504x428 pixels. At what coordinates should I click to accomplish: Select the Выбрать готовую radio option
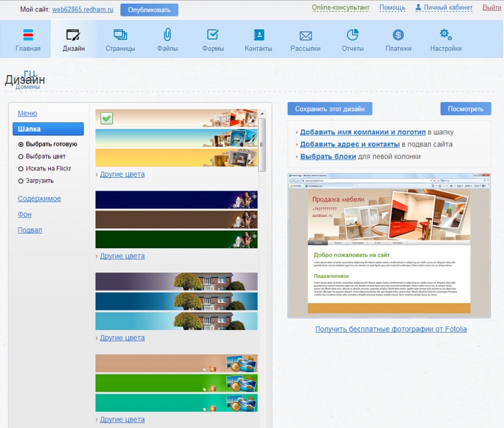(x=21, y=144)
